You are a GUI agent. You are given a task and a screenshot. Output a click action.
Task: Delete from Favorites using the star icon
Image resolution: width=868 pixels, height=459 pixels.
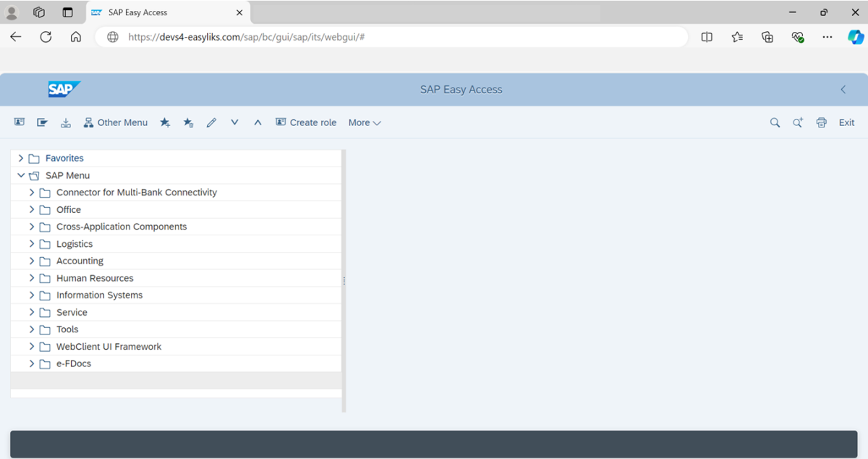188,122
